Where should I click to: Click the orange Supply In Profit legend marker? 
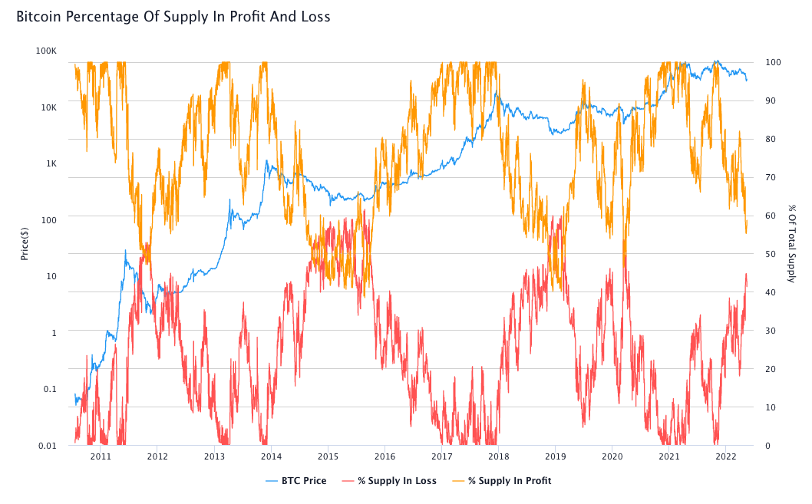tap(458, 481)
